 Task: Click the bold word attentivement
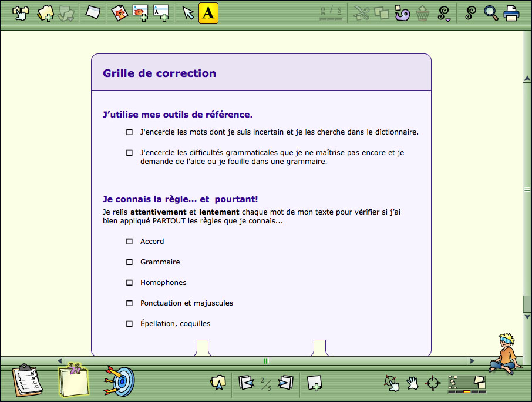click(x=159, y=212)
